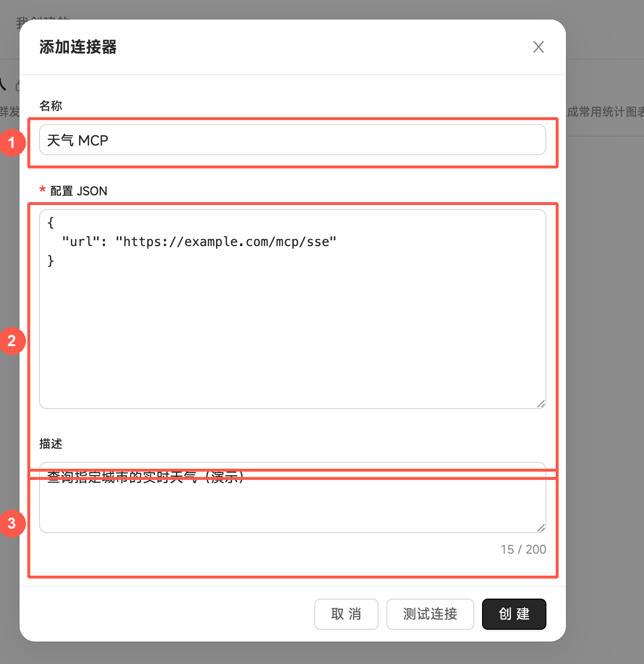Screen dimensions: 644x664
Task: Focus the 描述 description text area
Action: click(293, 498)
